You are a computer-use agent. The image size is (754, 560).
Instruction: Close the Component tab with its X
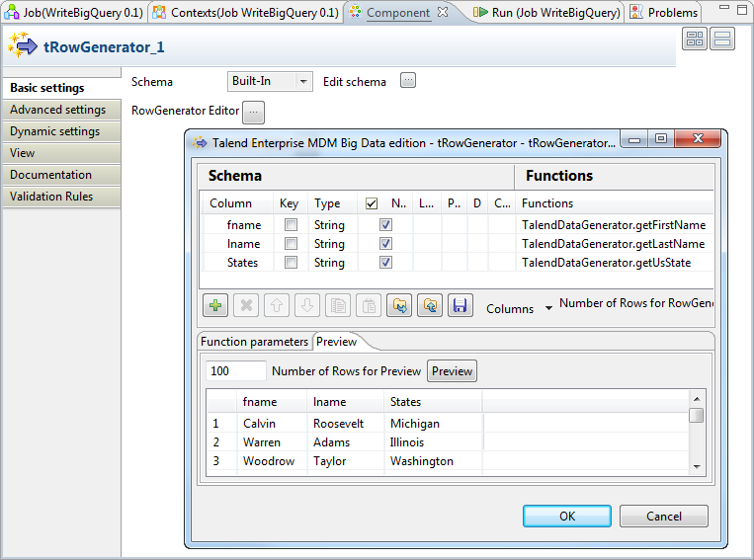pos(443,12)
